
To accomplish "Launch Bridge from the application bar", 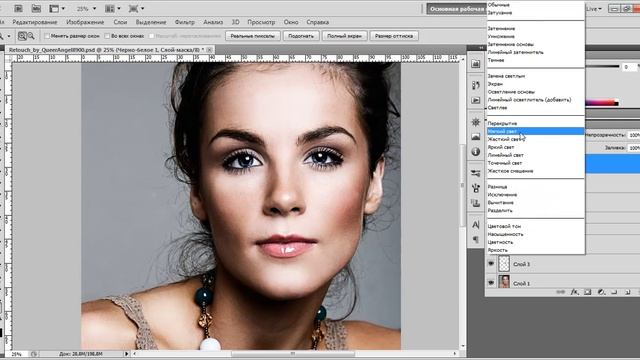I will [x=18, y=8].
